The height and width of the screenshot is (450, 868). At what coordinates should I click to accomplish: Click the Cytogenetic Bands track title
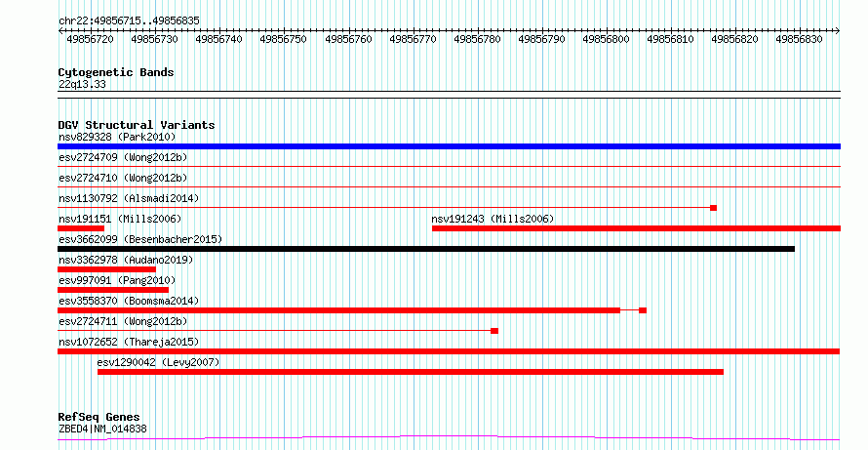click(x=116, y=72)
